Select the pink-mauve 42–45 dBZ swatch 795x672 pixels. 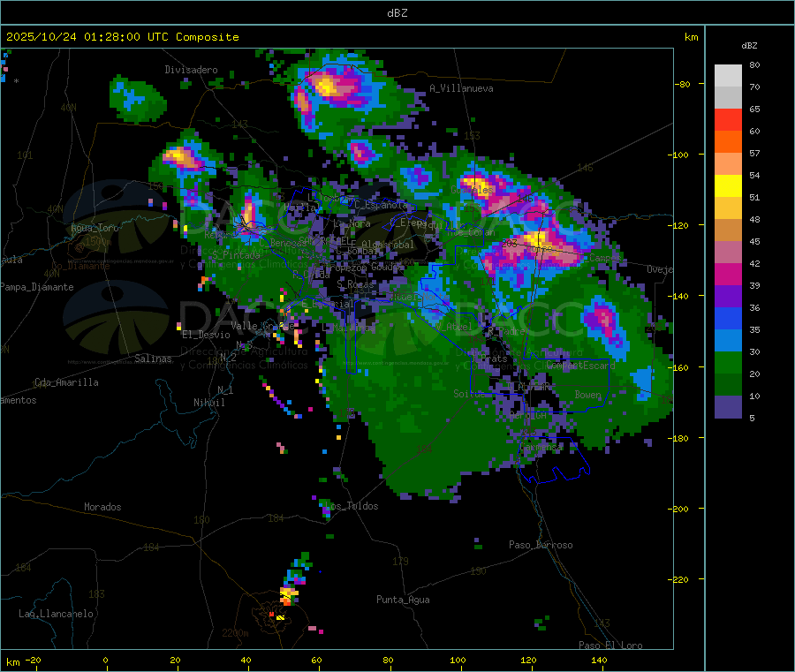tap(728, 253)
